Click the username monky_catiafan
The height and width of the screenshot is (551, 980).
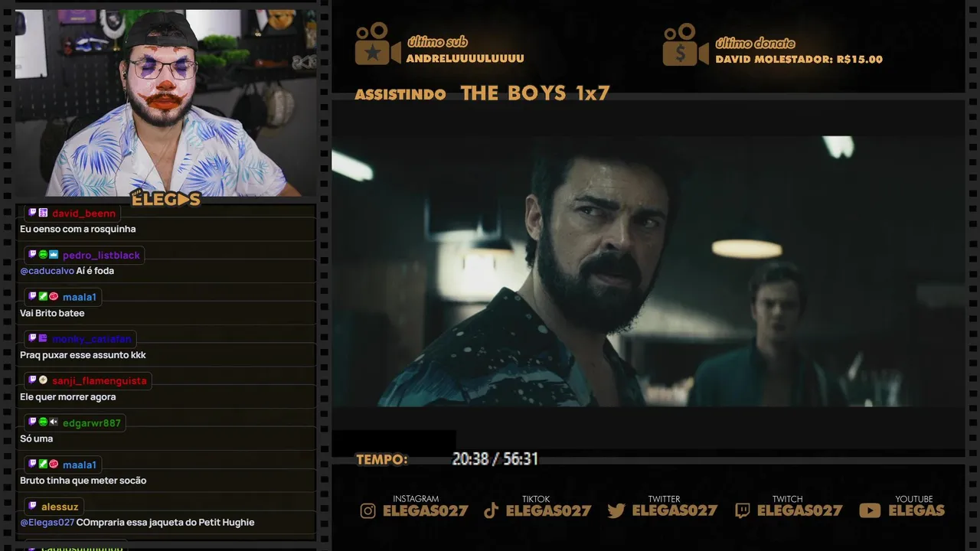92,339
